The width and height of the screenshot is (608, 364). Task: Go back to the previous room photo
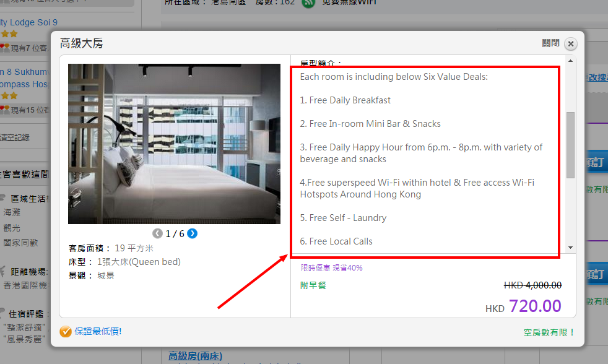click(157, 233)
